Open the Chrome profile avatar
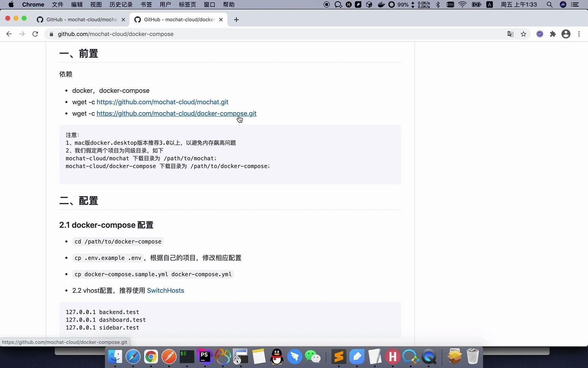This screenshot has width=588, height=368. point(566,34)
